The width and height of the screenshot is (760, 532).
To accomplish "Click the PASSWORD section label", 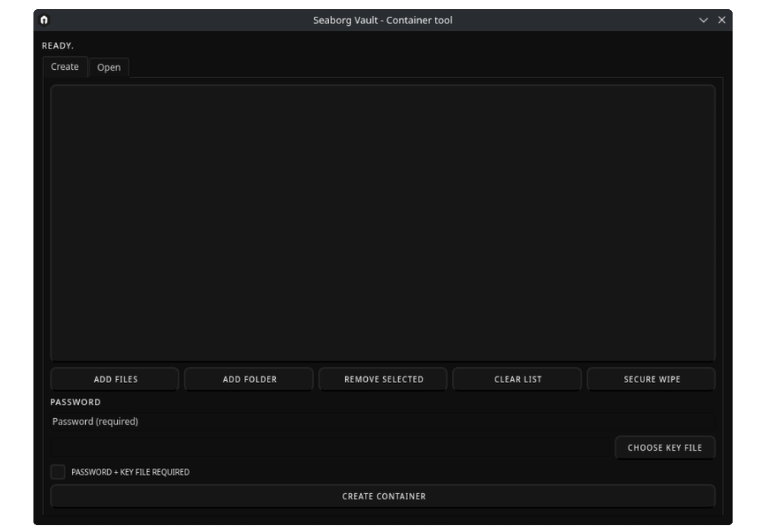I will (x=75, y=402).
